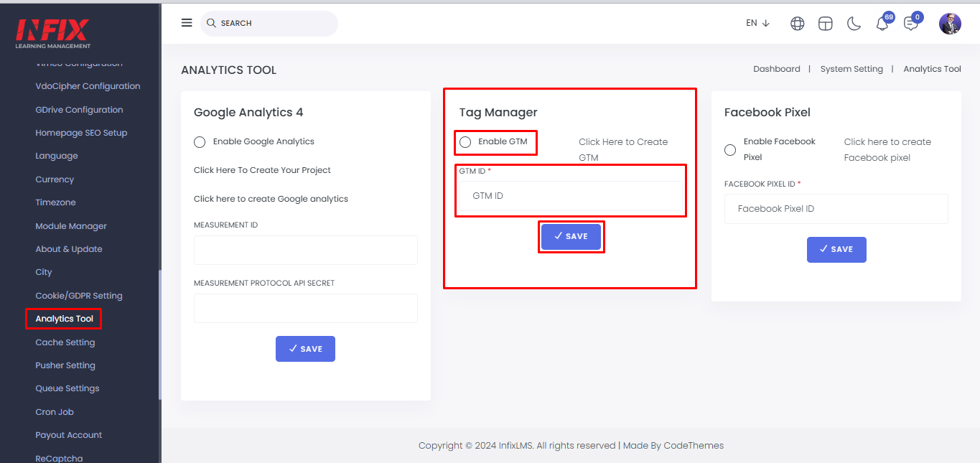980x463 pixels.
Task: Enable Facebook Pixel radio button
Action: pos(730,150)
